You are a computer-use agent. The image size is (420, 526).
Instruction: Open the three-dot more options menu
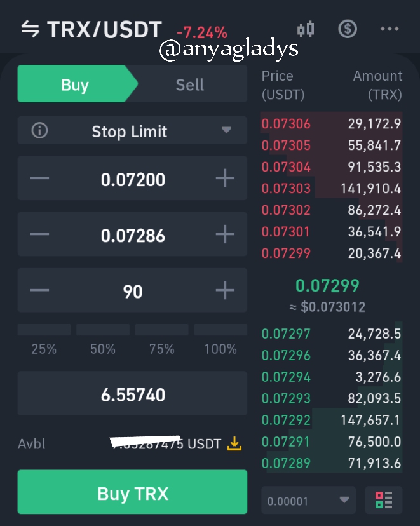point(390,29)
